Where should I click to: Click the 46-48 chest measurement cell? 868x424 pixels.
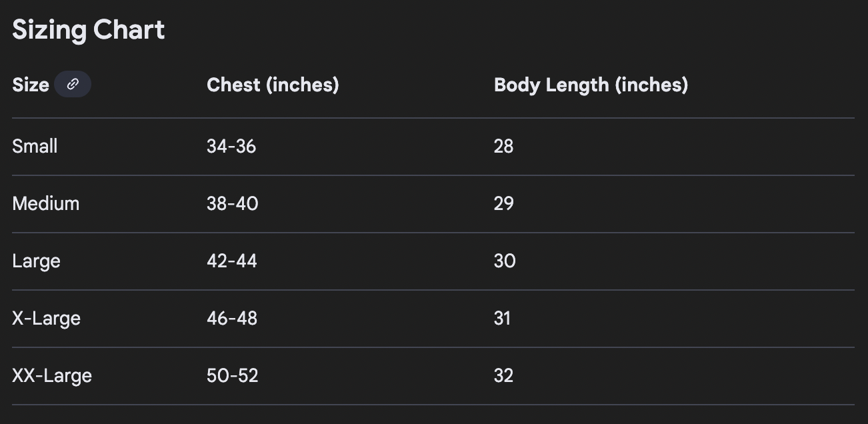click(x=232, y=318)
